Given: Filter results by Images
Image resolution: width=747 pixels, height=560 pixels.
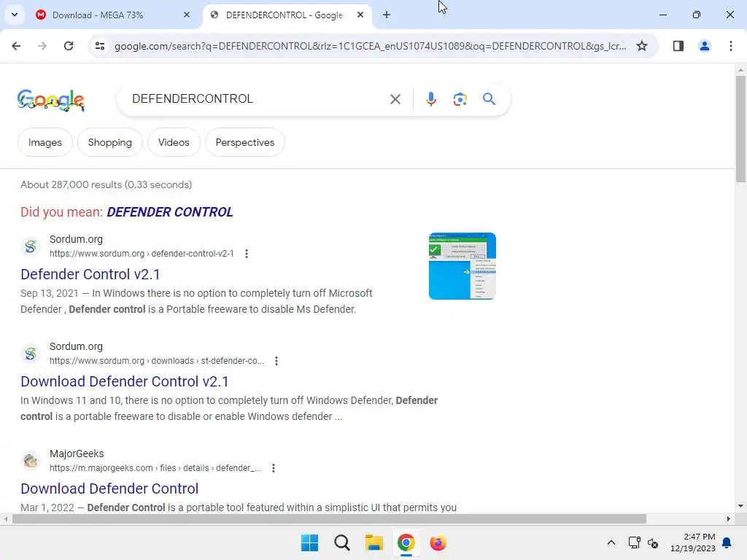Looking at the screenshot, I should coord(45,142).
